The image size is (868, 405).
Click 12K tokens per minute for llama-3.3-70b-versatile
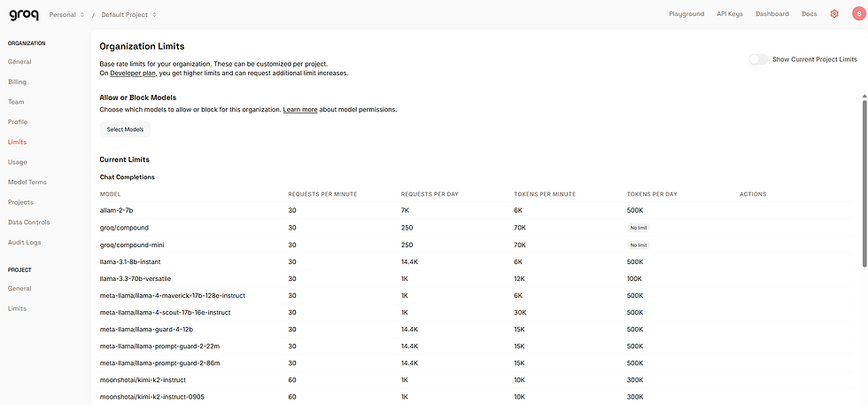519,278
